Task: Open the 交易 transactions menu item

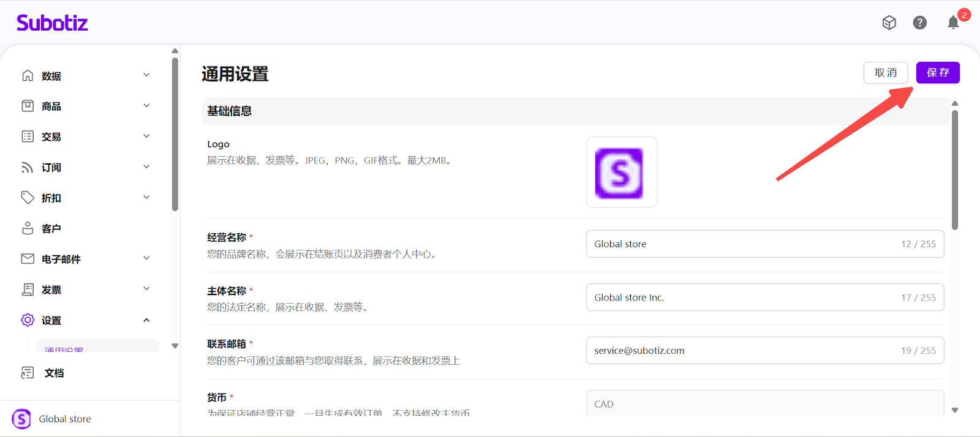Action: [51, 137]
